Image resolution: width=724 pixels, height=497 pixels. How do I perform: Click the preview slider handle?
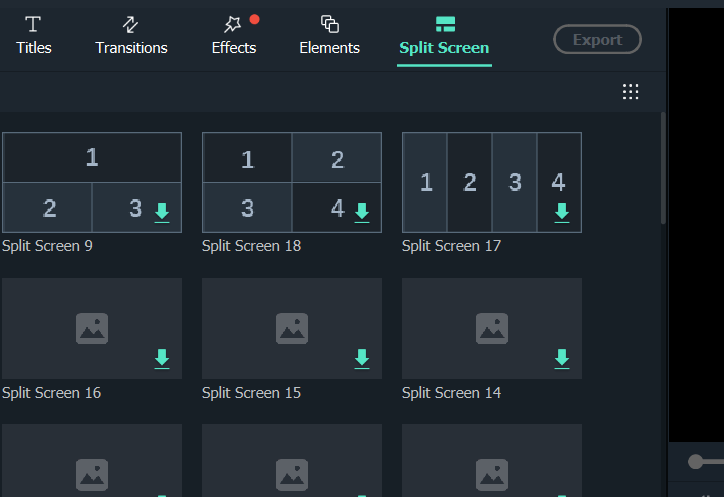tap(695, 461)
